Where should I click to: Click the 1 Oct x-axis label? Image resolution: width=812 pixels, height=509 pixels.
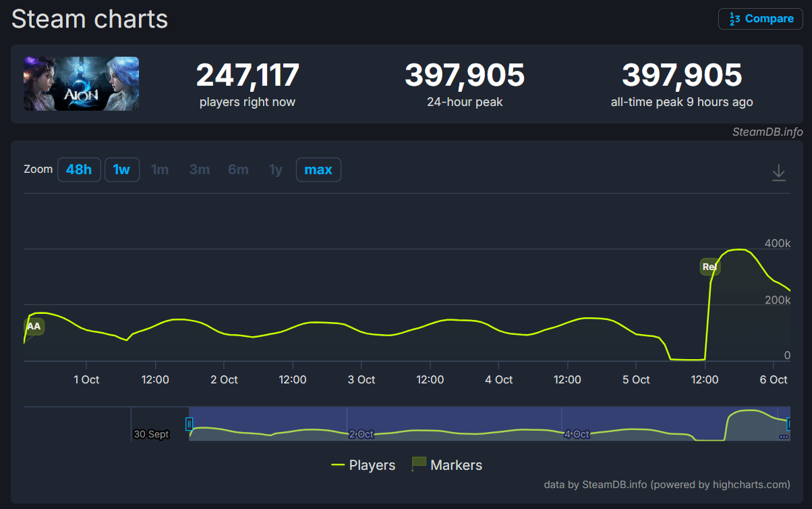tap(86, 380)
